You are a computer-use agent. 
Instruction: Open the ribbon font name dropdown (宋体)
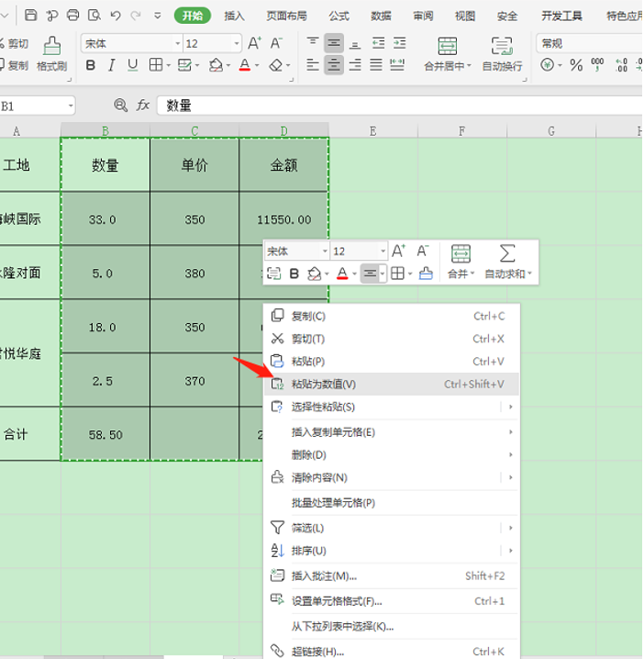178,44
